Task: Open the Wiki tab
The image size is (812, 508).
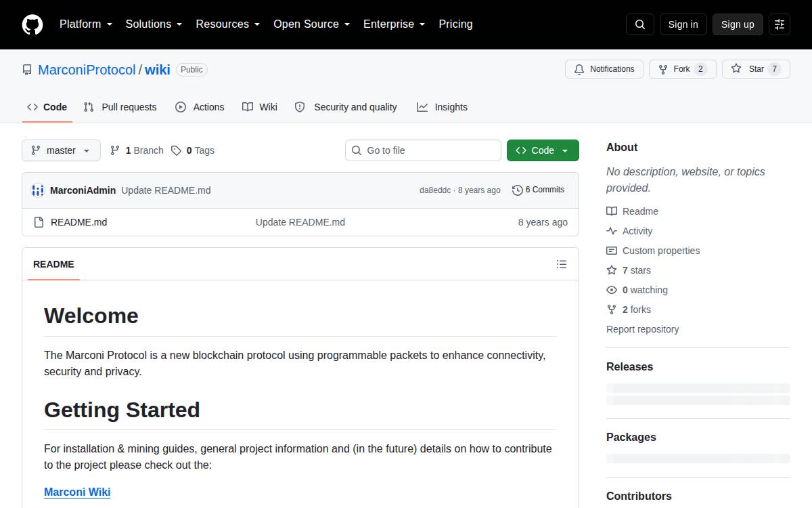Action: coord(260,107)
